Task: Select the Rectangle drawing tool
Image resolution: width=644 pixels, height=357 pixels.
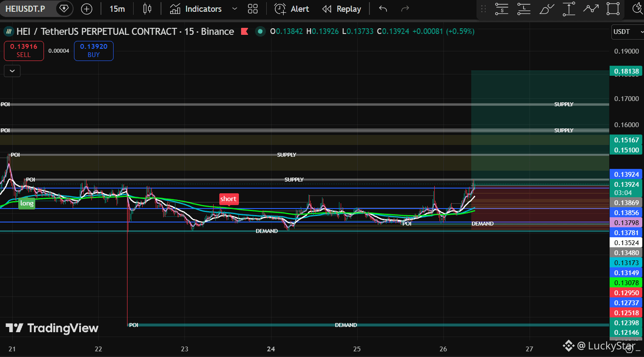Action: [x=613, y=9]
